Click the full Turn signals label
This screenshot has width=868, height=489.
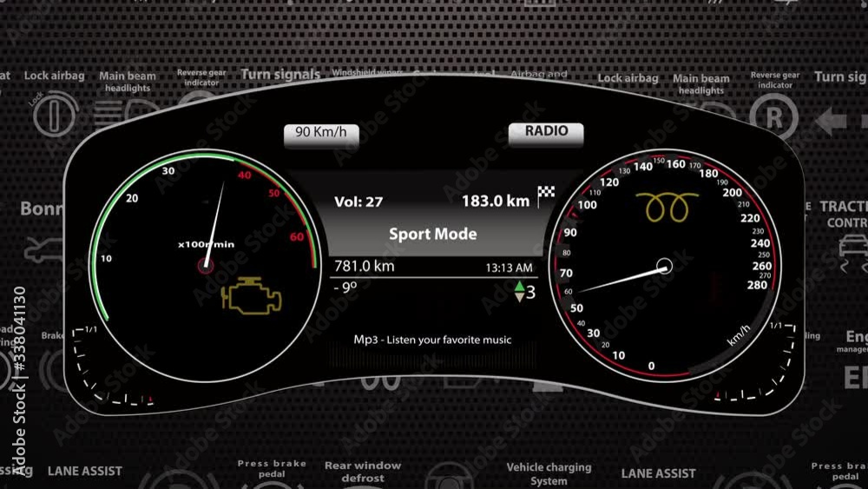click(280, 74)
